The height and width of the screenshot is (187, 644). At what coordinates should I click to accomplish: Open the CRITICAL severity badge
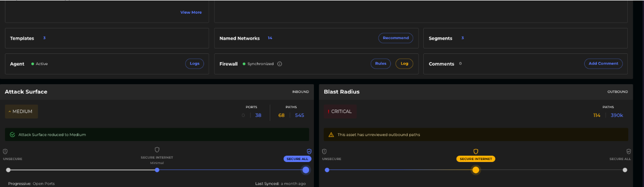[x=340, y=112]
